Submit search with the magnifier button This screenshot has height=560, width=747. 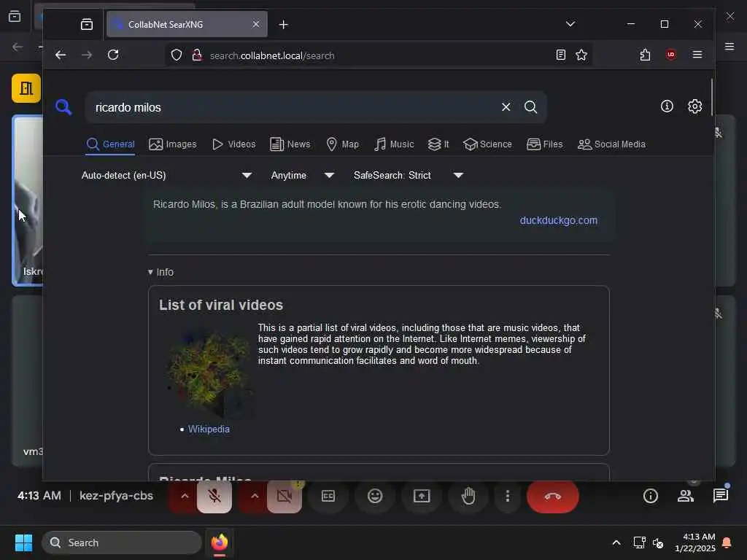pos(531,107)
